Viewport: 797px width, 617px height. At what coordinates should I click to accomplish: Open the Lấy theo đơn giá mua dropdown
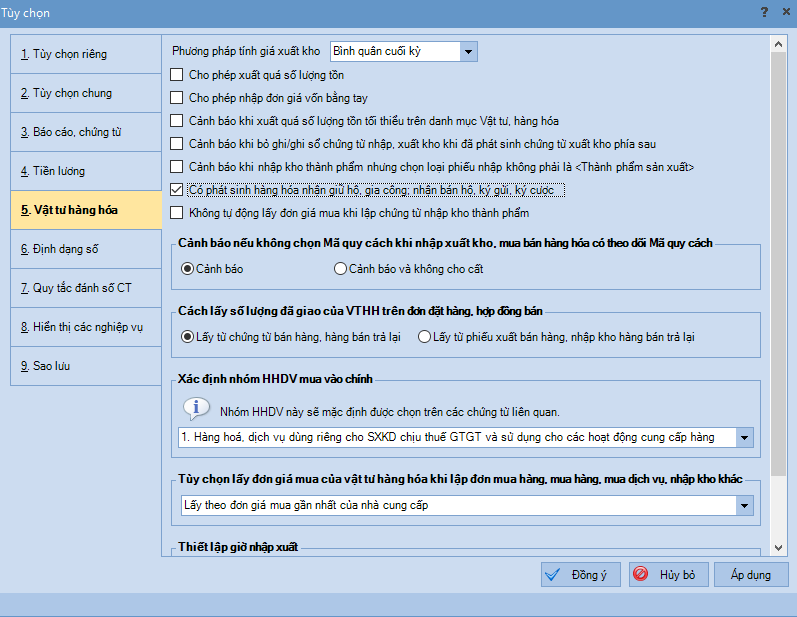(745, 506)
